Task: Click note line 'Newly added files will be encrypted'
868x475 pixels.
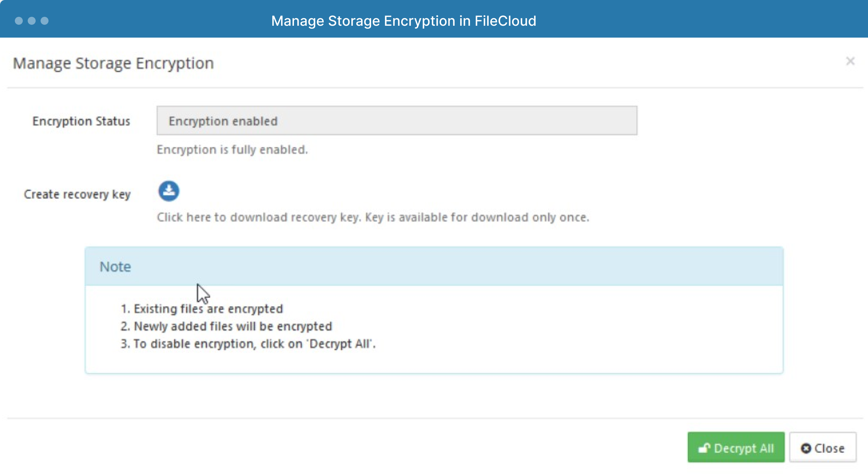Action: (226, 326)
